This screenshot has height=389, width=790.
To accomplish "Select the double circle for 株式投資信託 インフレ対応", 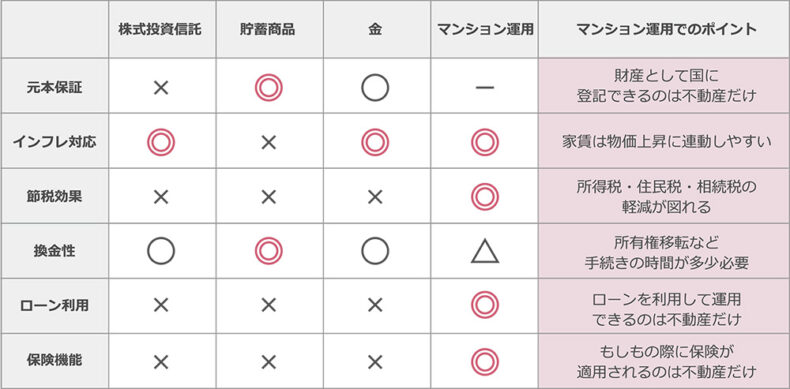I will point(161,142).
